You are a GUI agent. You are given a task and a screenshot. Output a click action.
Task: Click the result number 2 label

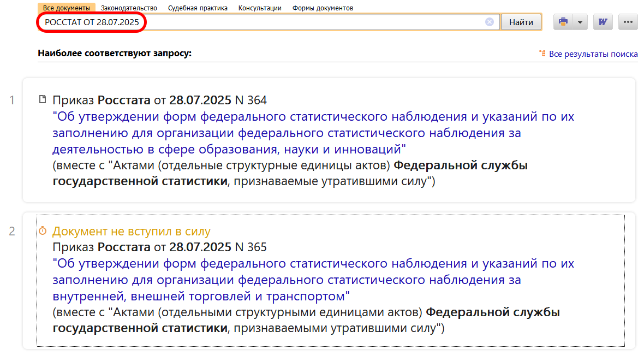(12, 232)
